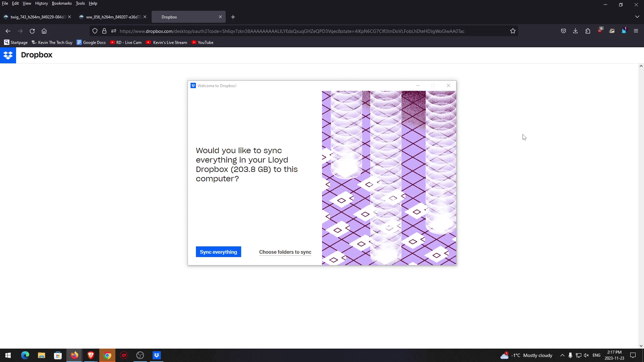644x362 pixels.
Task: Click the Firefox reload page icon
Action: (32, 31)
